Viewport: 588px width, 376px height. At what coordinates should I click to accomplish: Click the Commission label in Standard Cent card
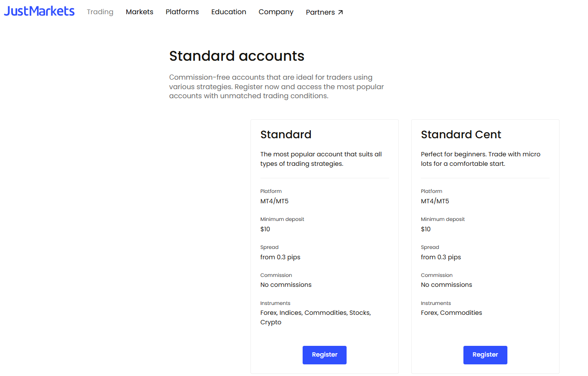[x=437, y=275]
